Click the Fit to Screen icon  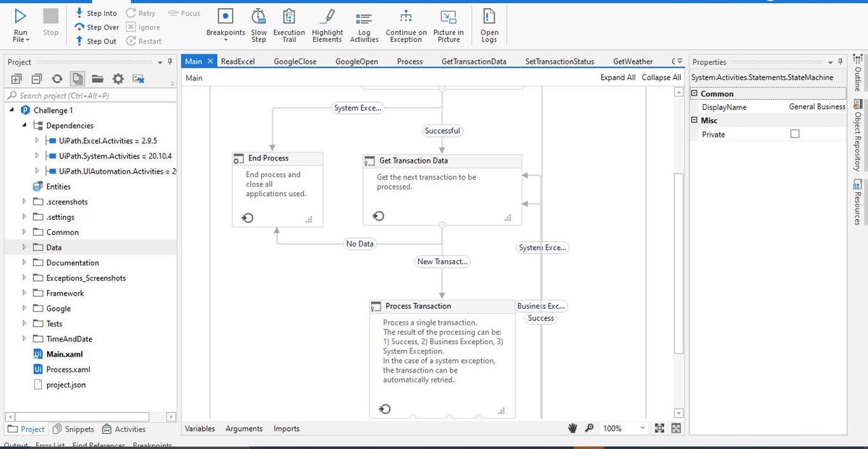coord(659,428)
